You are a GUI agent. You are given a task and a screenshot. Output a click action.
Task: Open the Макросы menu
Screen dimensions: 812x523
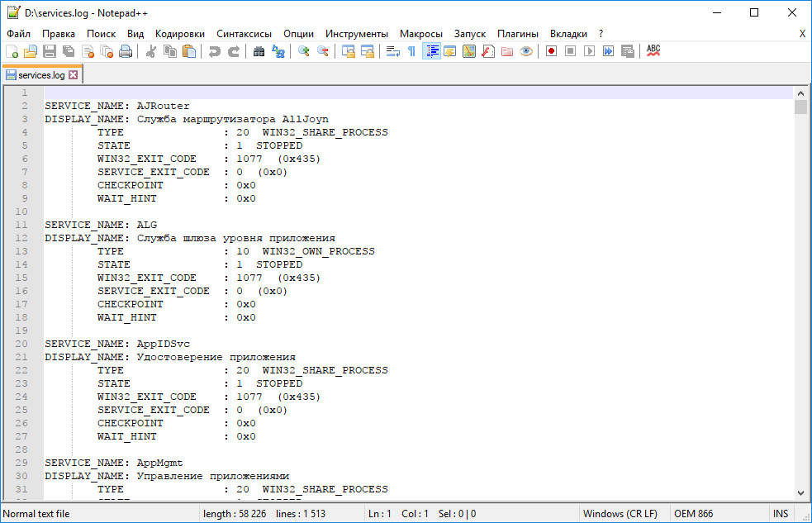421,34
